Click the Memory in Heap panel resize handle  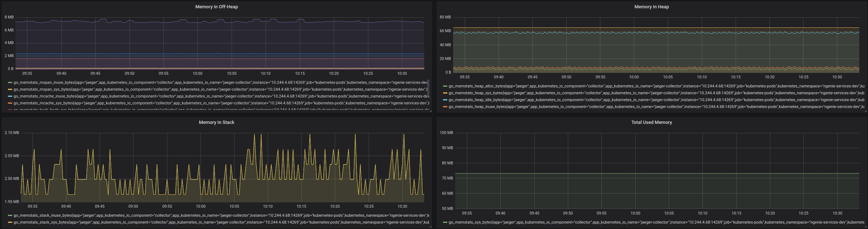click(x=865, y=111)
